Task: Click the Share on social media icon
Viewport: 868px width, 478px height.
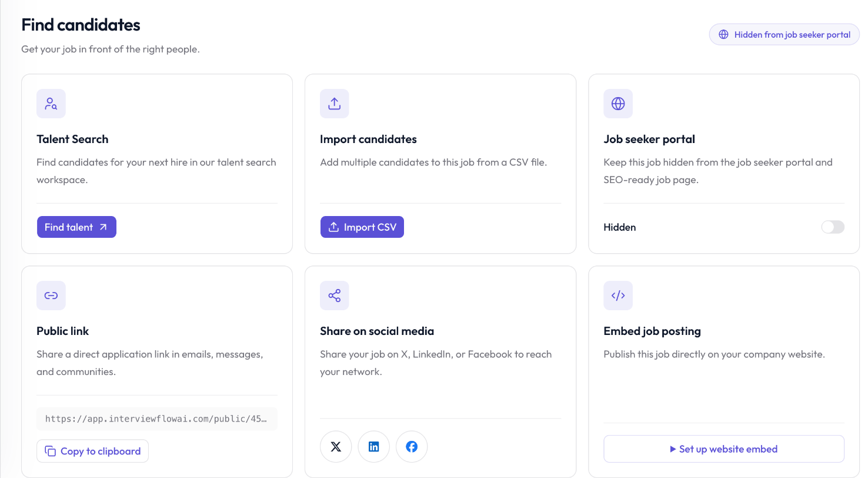Action: point(335,296)
